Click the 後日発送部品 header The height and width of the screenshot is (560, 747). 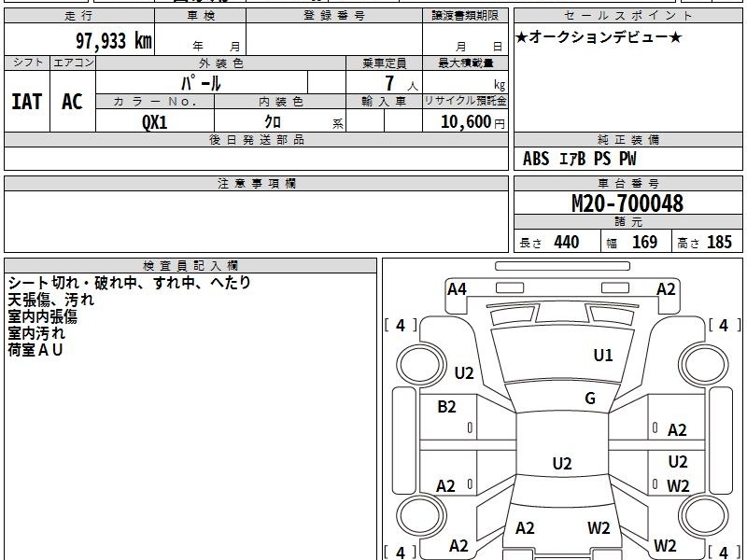pyautogui.click(x=256, y=139)
